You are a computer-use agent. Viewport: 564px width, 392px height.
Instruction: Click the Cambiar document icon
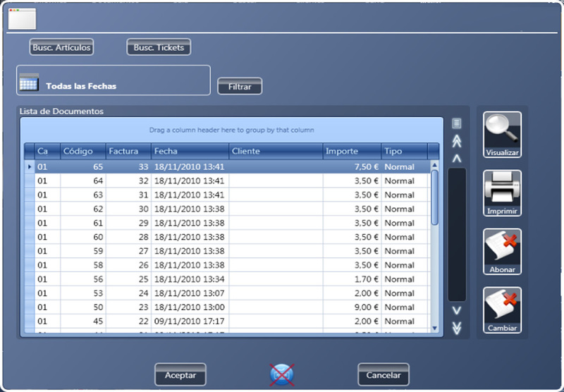tap(502, 310)
